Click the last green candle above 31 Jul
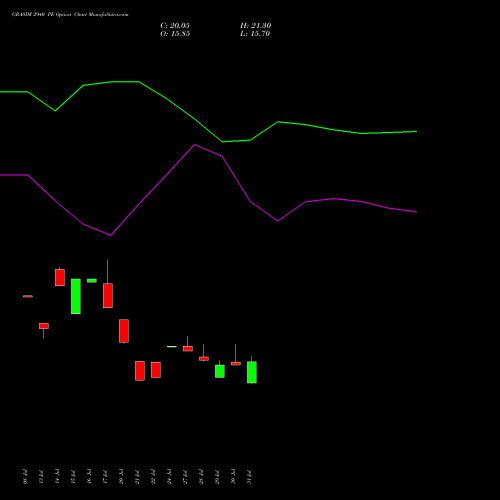500x500 pixels. [x=252, y=372]
